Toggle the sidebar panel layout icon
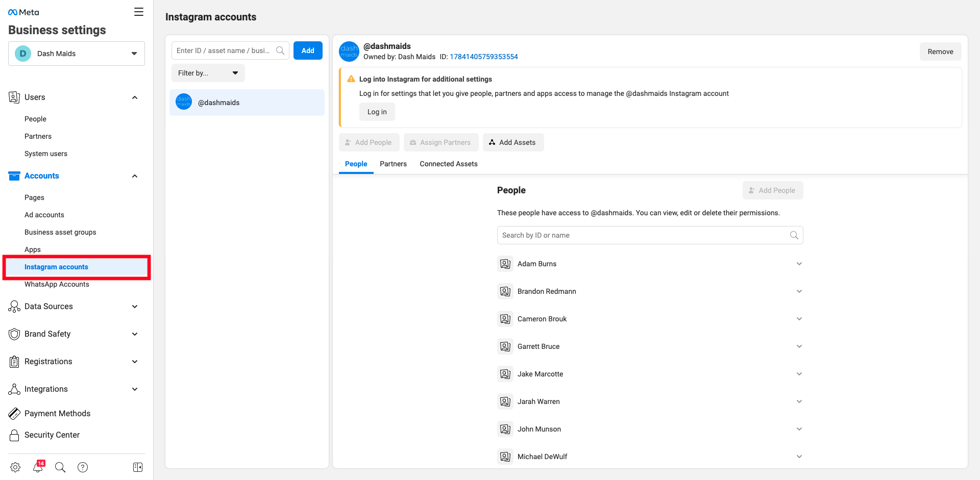Screen dimensions: 980x480 point(138,467)
